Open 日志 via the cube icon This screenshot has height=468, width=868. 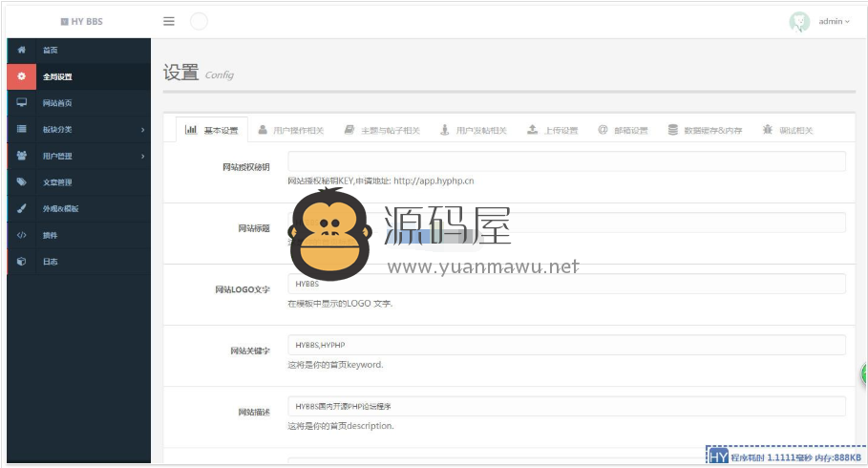(22, 261)
